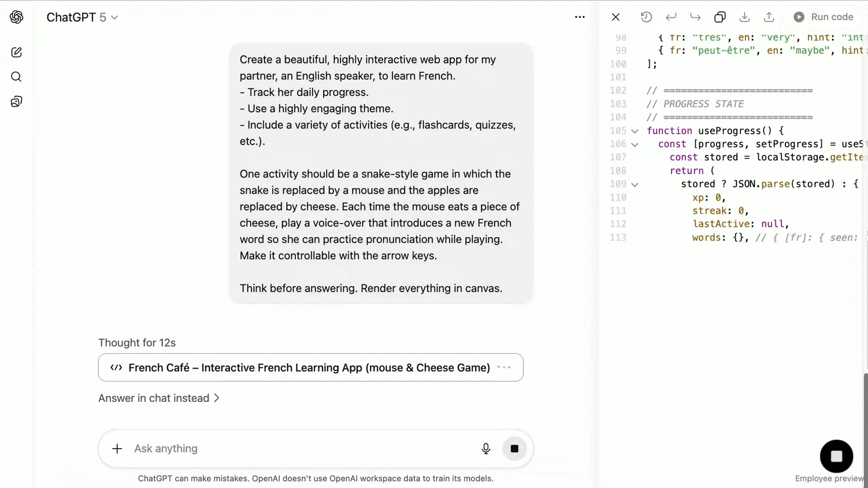
Task: Click the ChatGPT logo icon
Action: tap(16, 17)
